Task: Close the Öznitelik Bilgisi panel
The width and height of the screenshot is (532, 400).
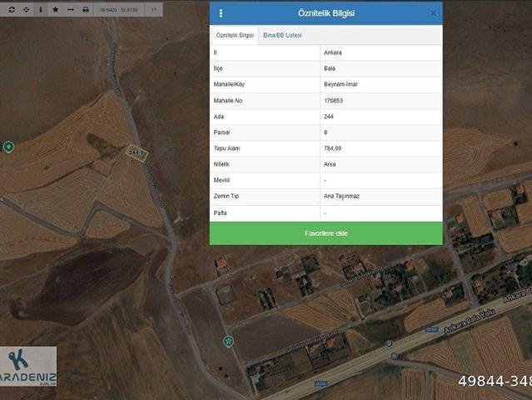Action: (x=433, y=13)
